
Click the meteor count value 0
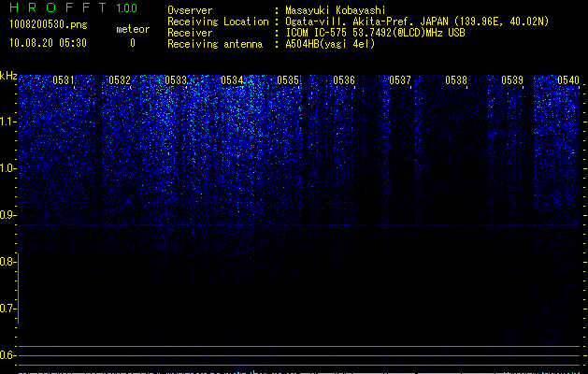pos(133,43)
